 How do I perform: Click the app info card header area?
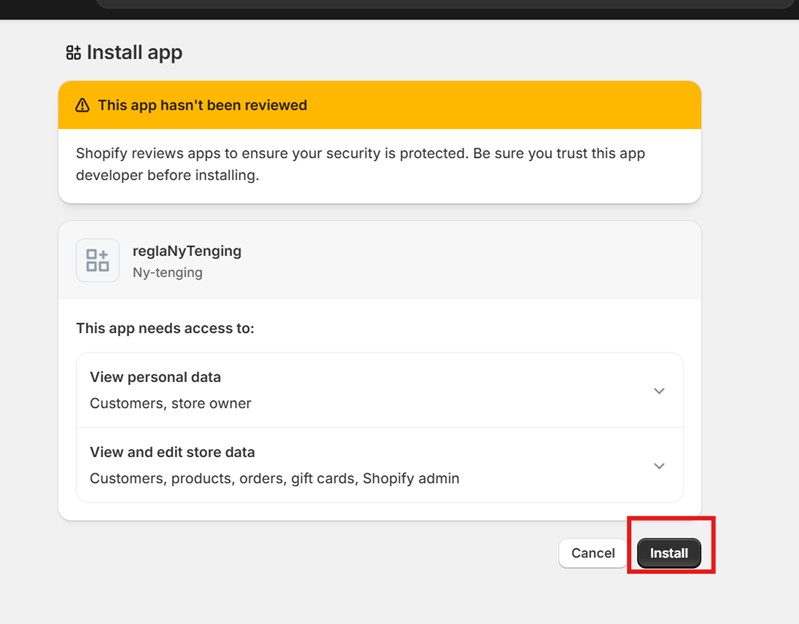click(450, 261)
